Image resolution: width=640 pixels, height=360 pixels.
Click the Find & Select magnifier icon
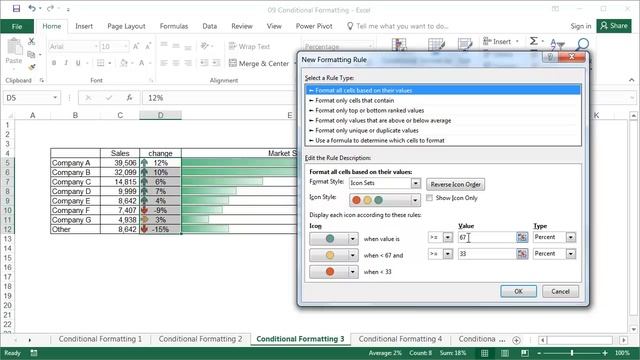tap(583, 44)
